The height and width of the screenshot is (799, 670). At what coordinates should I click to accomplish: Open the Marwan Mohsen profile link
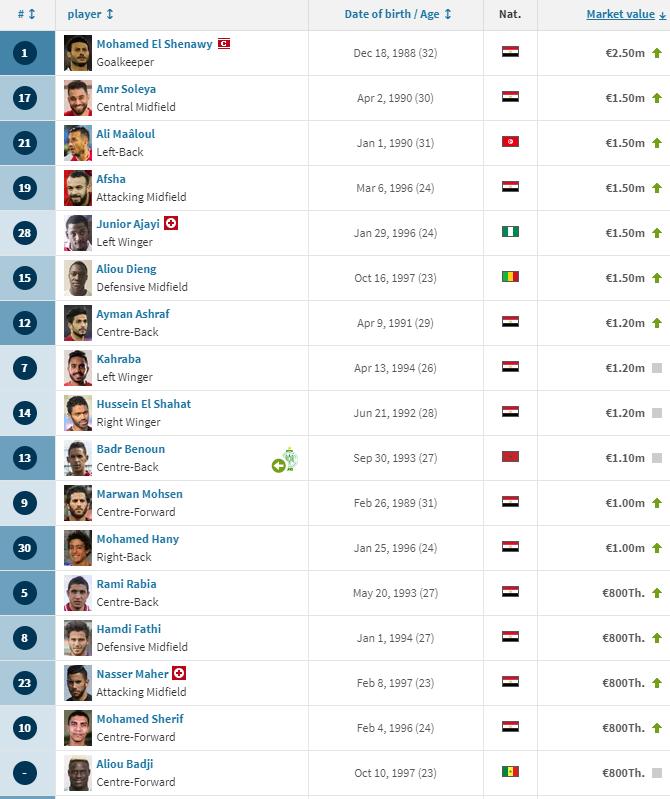[x=139, y=494]
